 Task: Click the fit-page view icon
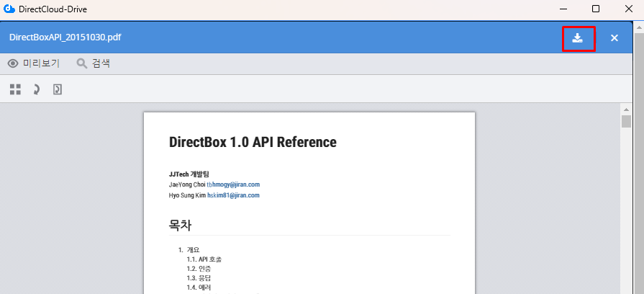point(58,89)
